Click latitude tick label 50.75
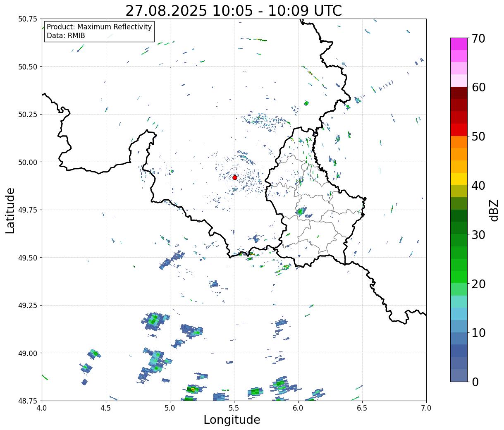Screen dimensions: 504x430 (x=28, y=19)
